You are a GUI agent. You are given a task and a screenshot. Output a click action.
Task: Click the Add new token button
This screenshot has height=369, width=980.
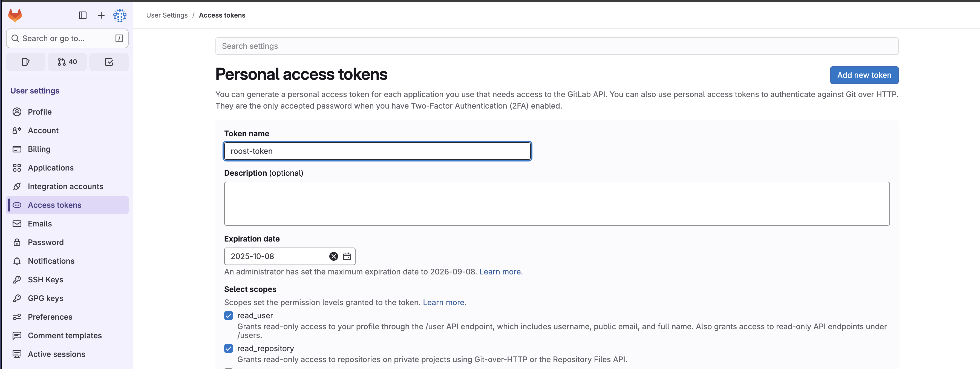coord(864,75)
